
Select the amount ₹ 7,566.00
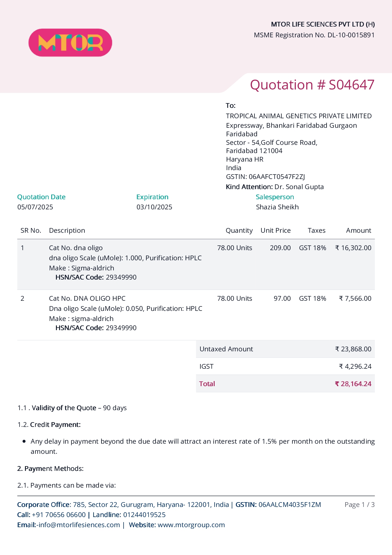(355, 299)
